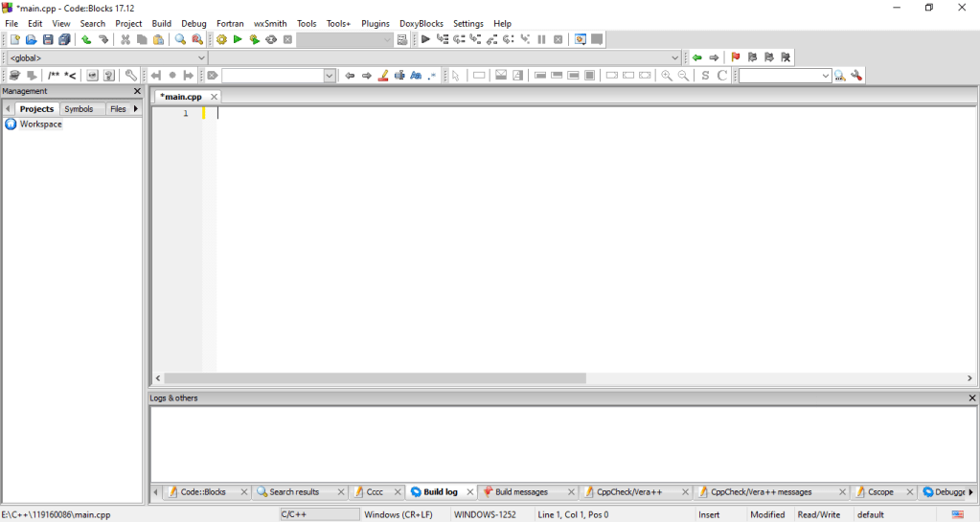Click the Undo arrow icon
The height and width of the screenshot is (522, 980).
86,40
